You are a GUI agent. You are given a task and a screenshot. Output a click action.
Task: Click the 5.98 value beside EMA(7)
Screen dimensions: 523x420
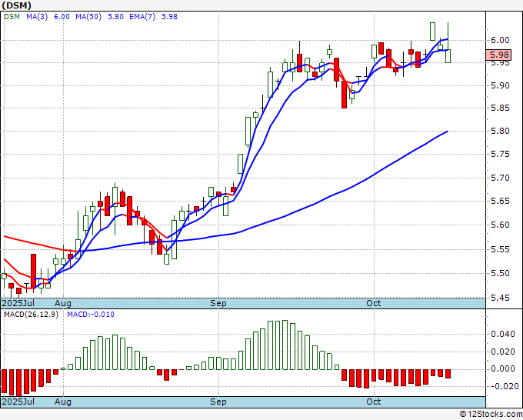pos(169,17)
